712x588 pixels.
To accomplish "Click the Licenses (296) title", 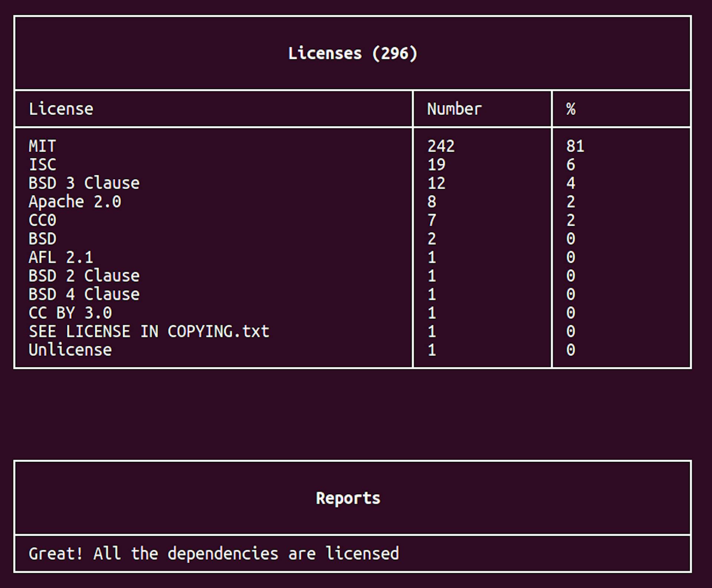I will tap(352, 53).
